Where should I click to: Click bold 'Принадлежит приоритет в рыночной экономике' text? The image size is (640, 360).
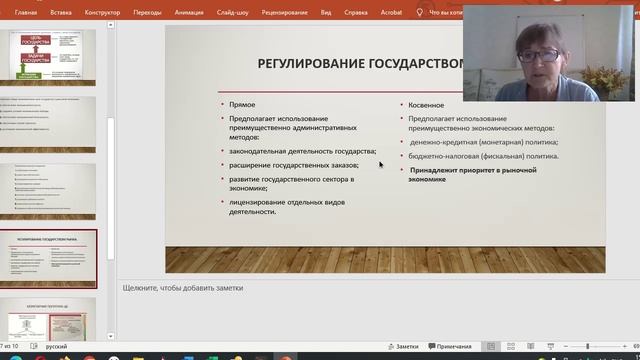[x=473, y=175]
